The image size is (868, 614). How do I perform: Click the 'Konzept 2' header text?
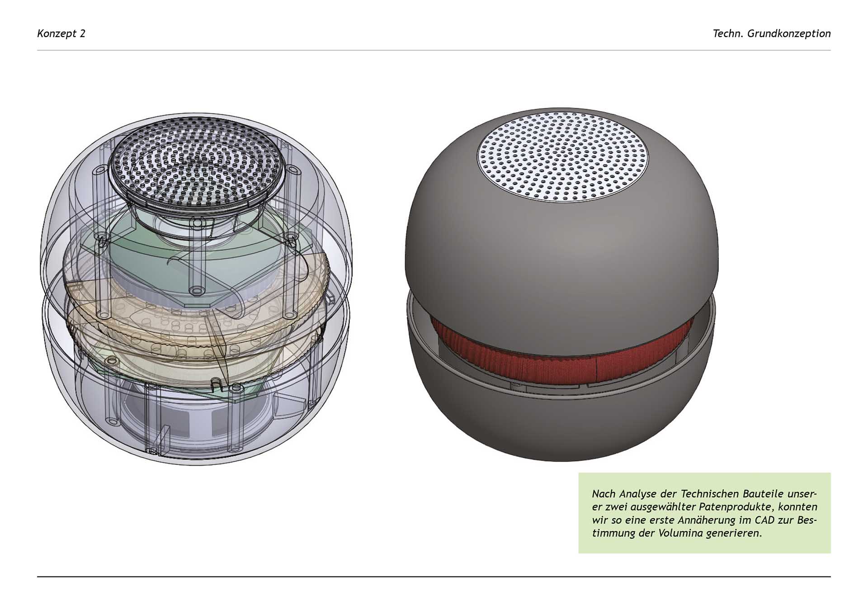[61, 33]
